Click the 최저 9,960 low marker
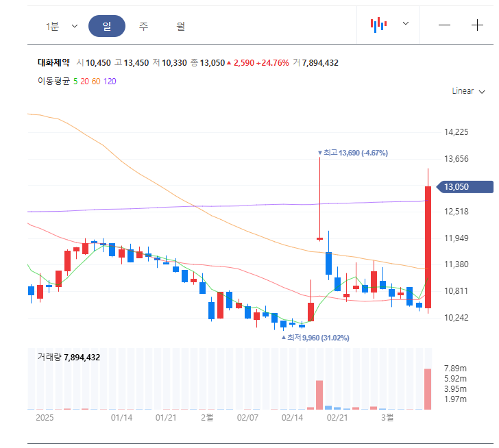499x448 pixels. (315, 338)
